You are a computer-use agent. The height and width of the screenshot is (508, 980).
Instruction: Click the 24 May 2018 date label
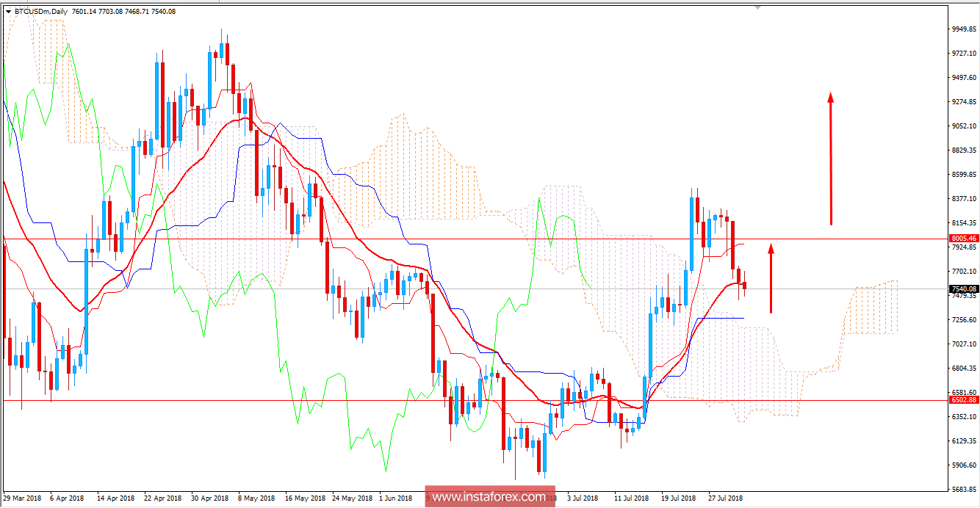point(352,498)
